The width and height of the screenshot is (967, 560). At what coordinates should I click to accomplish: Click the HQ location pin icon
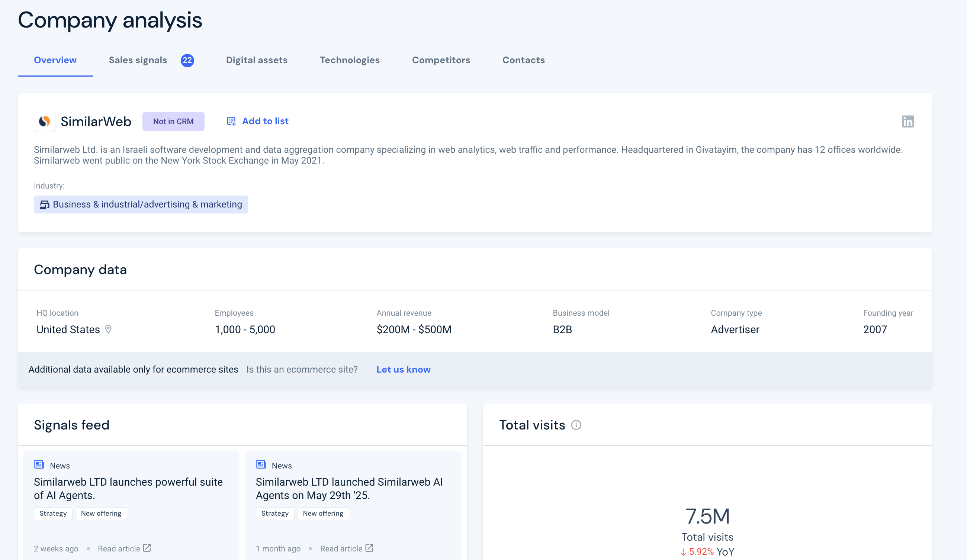click(x=108, y=329)
